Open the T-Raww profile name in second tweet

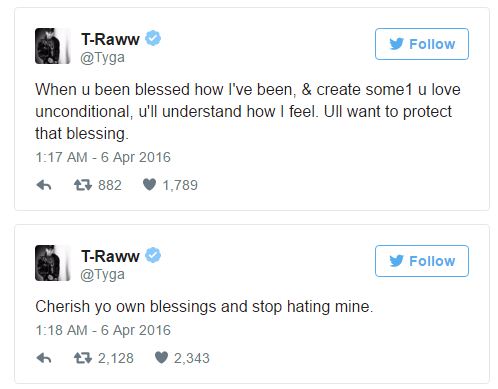click(110, 256)
